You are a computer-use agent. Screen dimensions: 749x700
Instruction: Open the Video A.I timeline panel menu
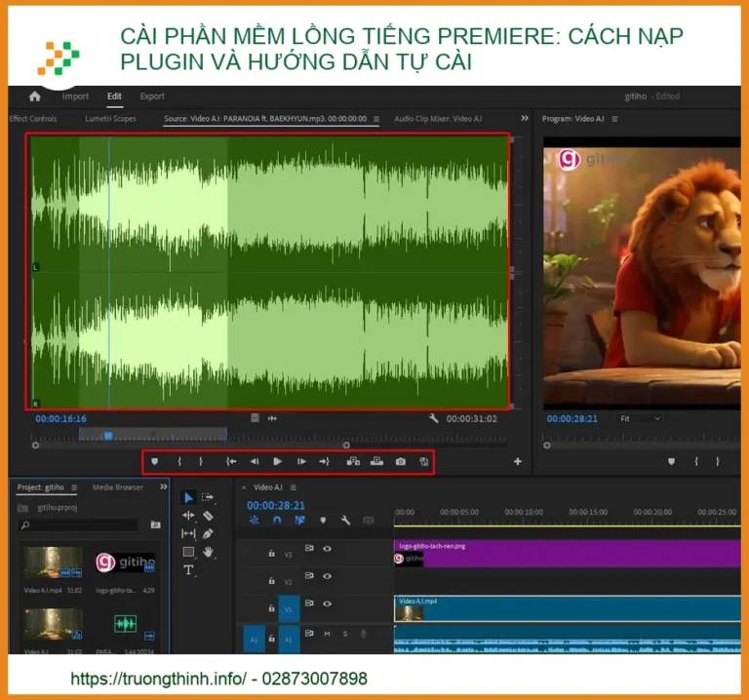point(294,487)
